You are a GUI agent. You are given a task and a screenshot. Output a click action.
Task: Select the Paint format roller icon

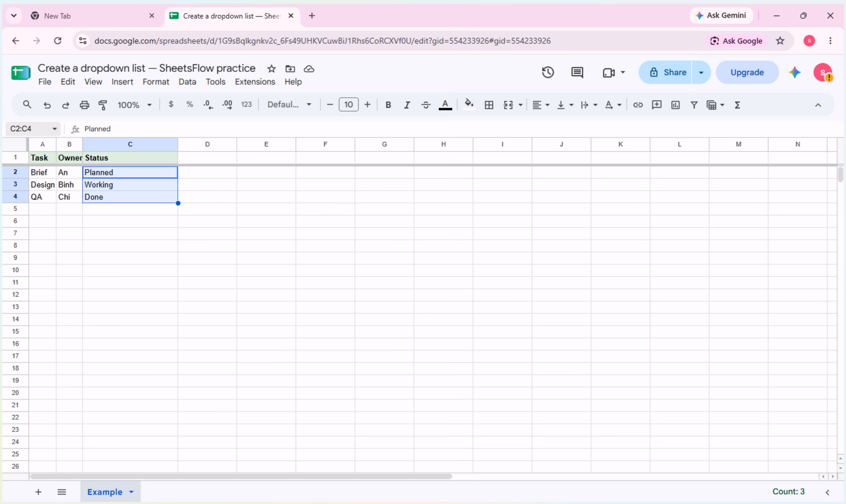click(x=103, y=105)
